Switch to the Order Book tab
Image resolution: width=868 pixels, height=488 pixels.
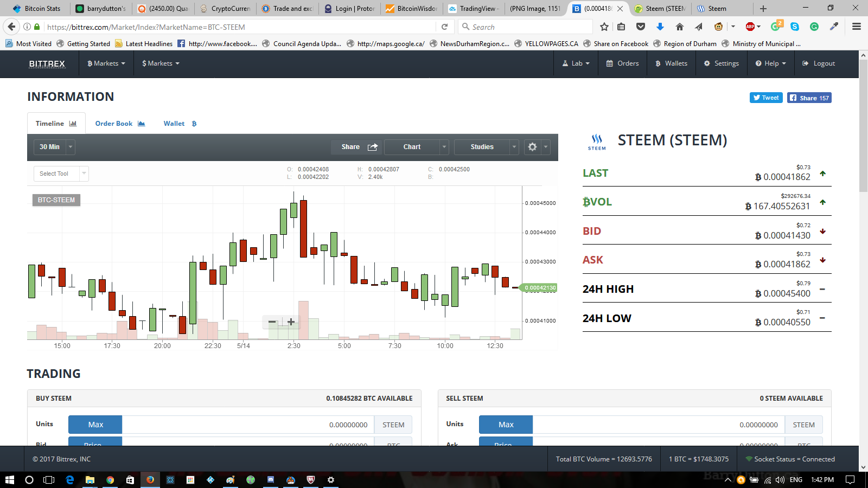pyautogui.click(x=120, y=124)
